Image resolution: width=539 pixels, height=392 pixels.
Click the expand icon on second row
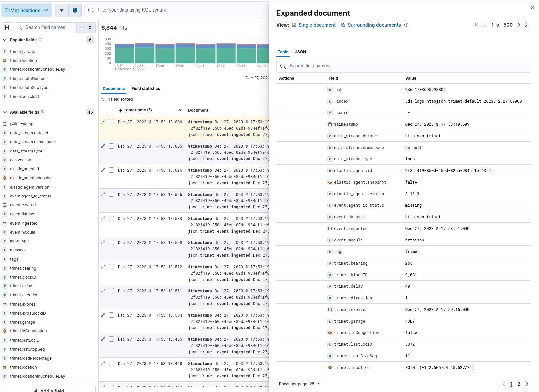(103, 146)
